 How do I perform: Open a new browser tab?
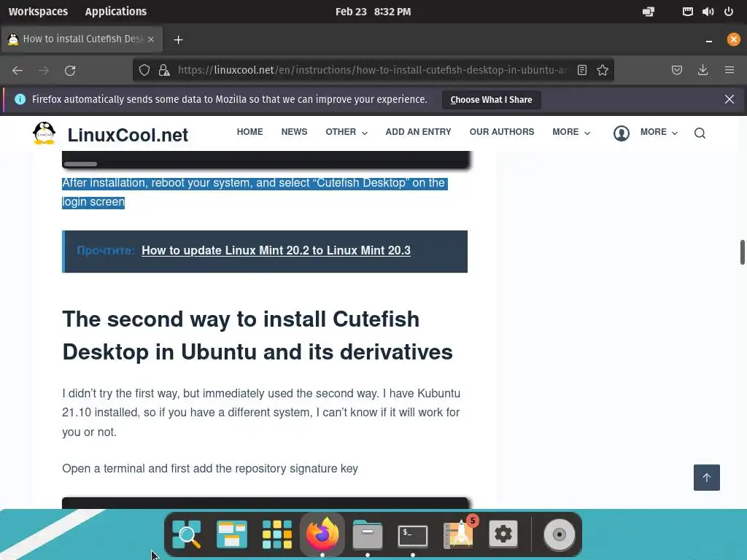pyautogui.click(x=178, y=39)
